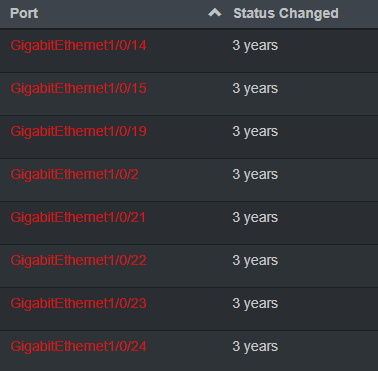Select the 3 years cell for GigabitEthernet1/0/14
This screenshot has width=378, height=371.
[x=255, y=46]
